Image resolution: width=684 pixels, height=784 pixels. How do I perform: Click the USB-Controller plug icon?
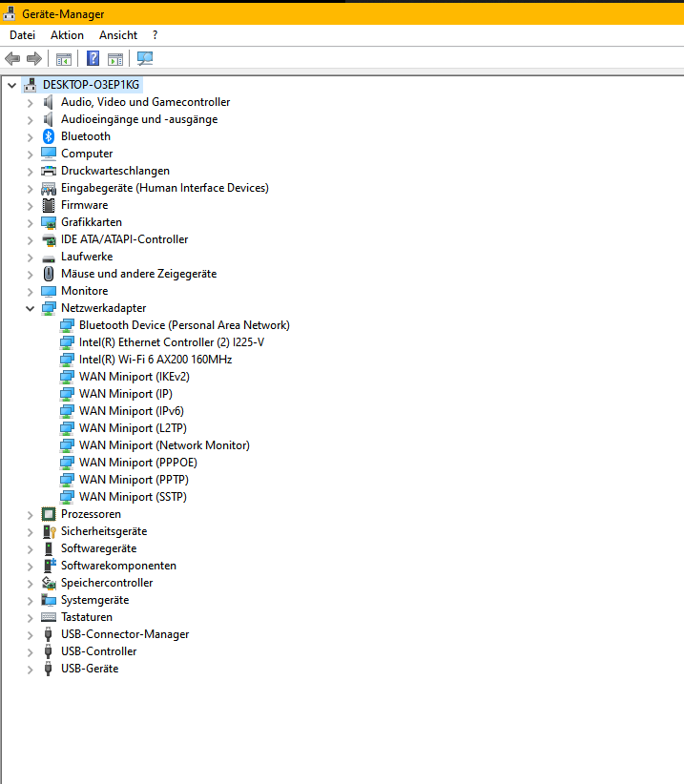point(48,651)
